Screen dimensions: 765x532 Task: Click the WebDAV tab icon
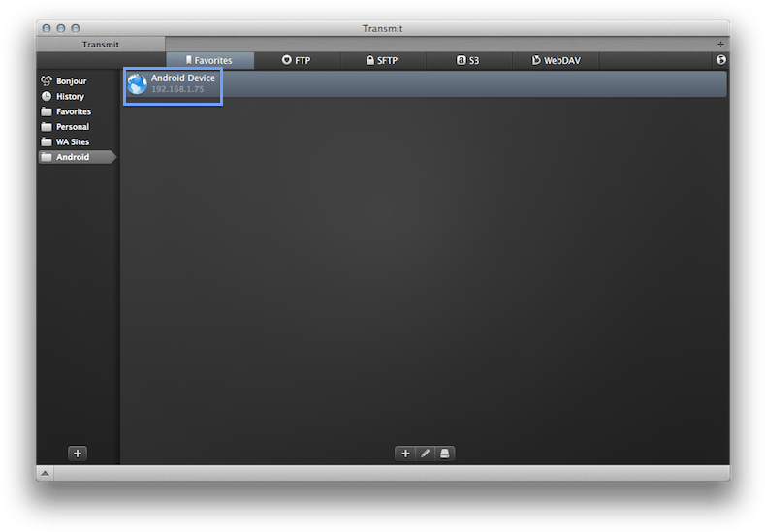coord(536,60)
